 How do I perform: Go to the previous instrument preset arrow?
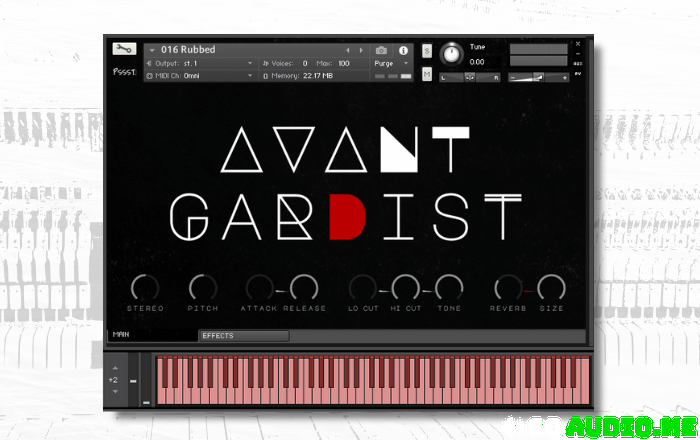348,50
